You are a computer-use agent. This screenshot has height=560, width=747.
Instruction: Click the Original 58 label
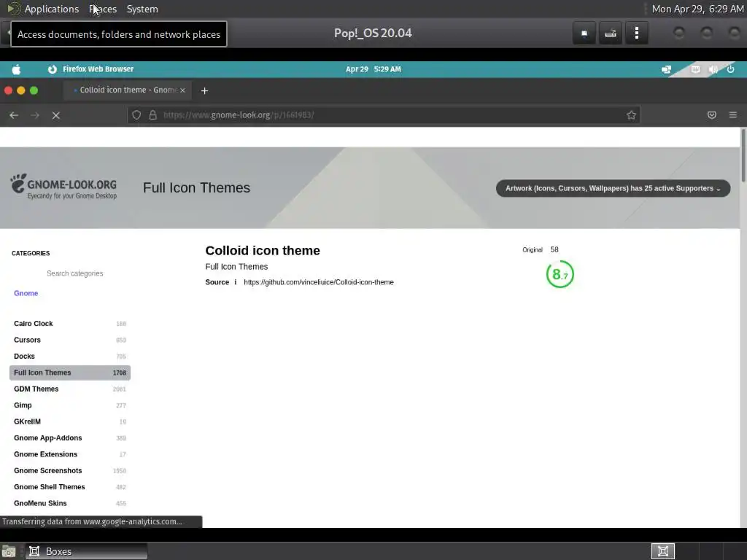point(541,249)
